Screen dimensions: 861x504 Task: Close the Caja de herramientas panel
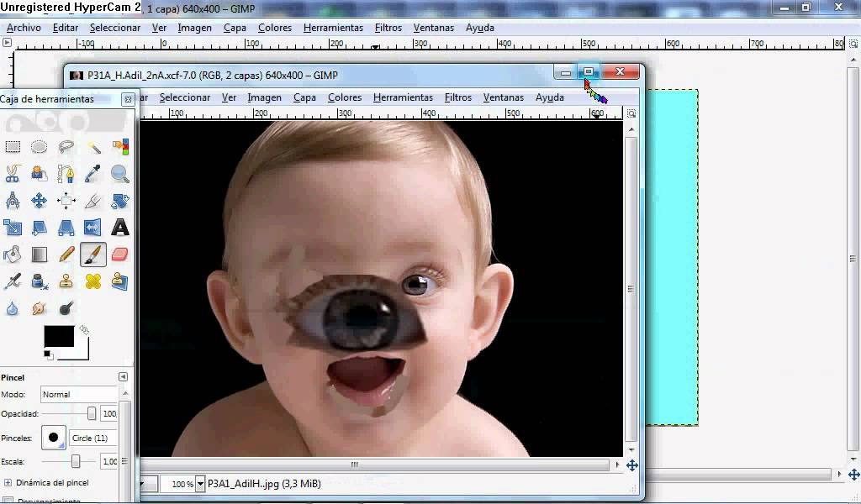128,99
